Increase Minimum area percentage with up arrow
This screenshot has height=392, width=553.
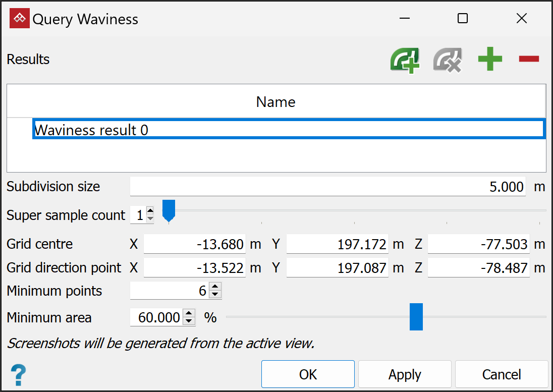tap(189, 314)
